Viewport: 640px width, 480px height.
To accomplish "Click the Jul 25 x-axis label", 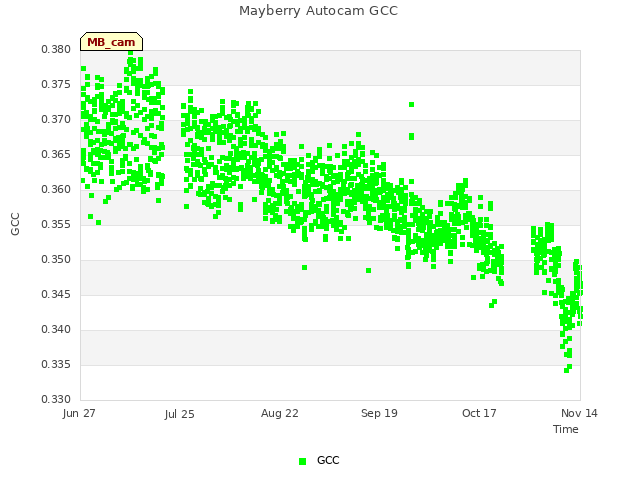I will pos(180,414).
